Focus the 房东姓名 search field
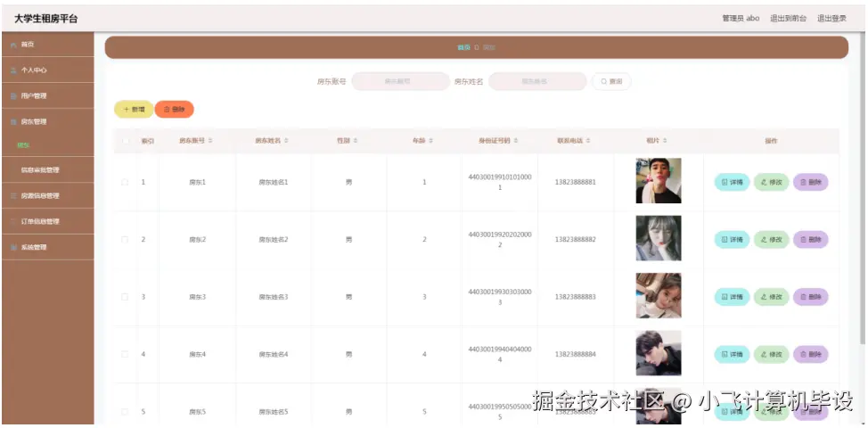This screenshot has width=868, height=428. (537, 81)
